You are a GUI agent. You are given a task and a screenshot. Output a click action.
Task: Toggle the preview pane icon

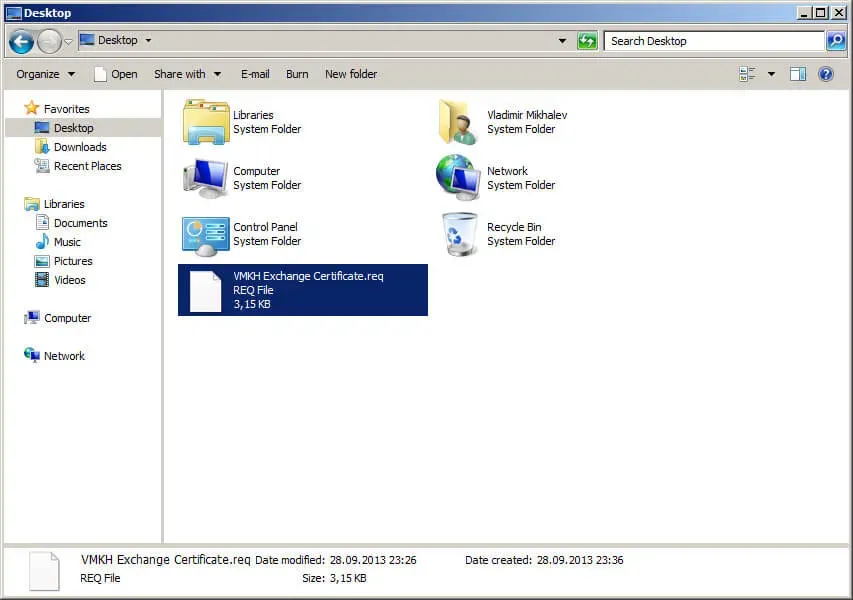click(798, 74)
